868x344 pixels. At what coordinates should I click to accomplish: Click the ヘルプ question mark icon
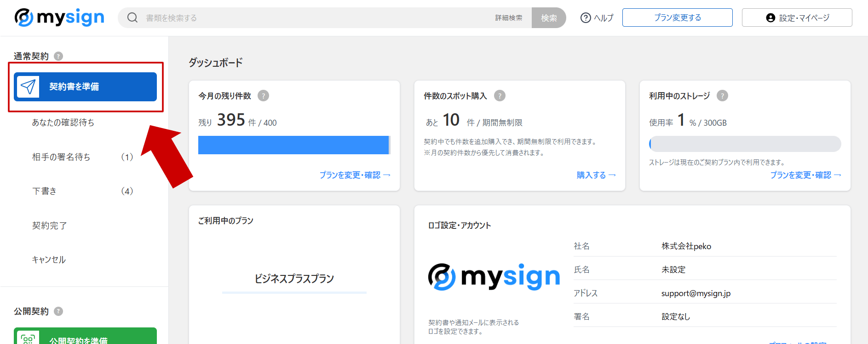[x=586, y=18]
